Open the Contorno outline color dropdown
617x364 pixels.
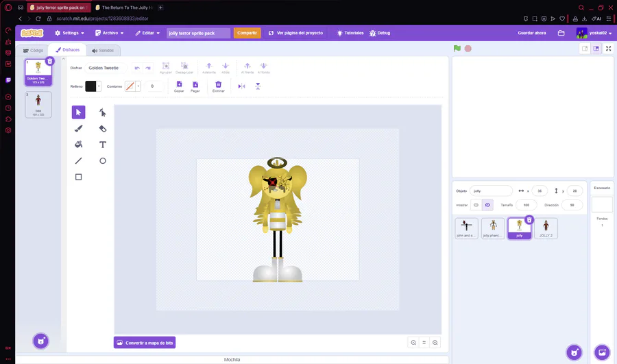click(138, 86)
